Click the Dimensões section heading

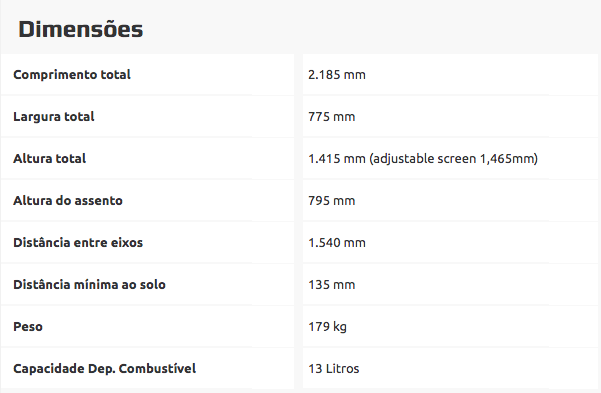point(80,30)
